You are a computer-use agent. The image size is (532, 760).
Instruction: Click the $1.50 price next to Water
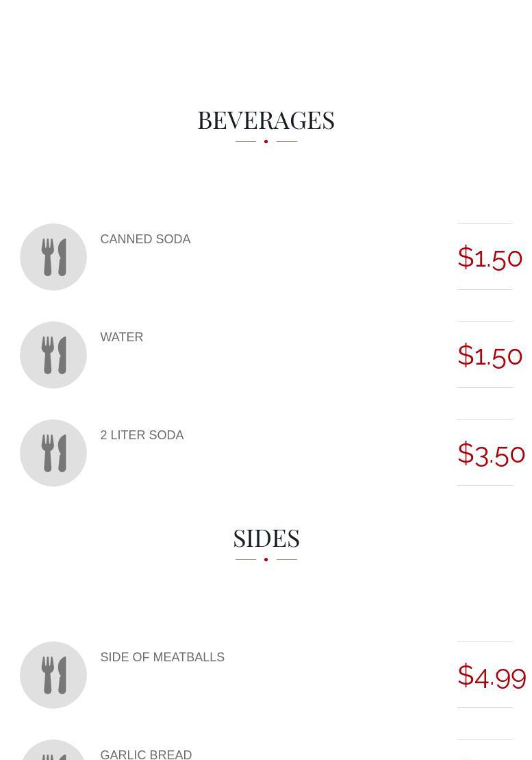tap(490, 356)
